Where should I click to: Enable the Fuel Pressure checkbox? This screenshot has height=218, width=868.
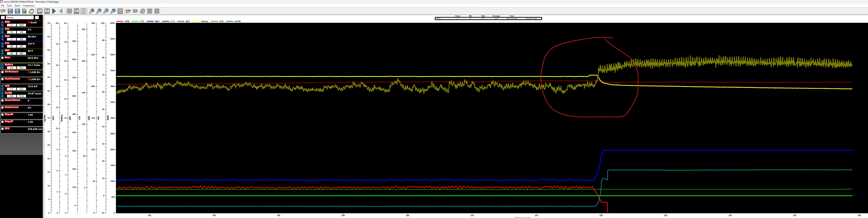click(x=3, y=79)
